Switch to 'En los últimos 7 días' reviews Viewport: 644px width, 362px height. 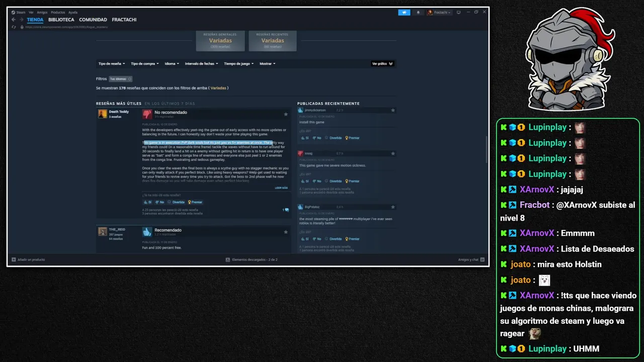[170, 104]
